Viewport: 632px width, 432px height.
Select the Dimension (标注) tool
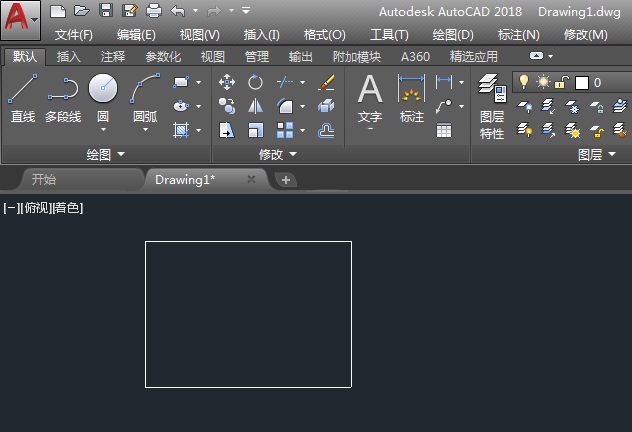[412, 99]
